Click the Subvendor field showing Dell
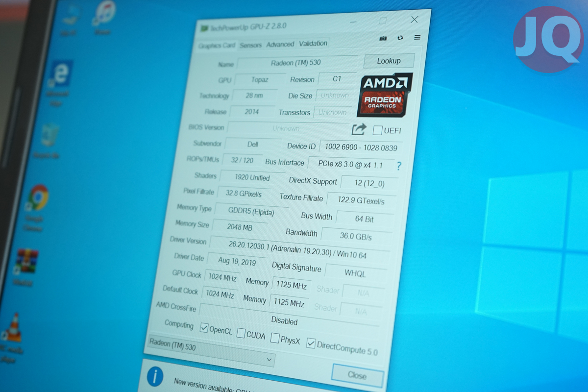Image resolution: width=588 pixels, height=392 pixels. [x=253, y=145]
